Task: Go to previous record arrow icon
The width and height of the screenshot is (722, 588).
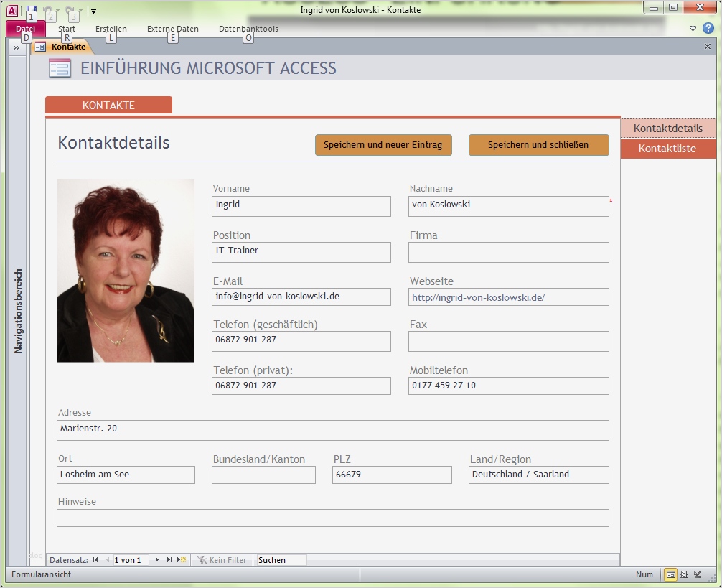Action: coord(108,560)
